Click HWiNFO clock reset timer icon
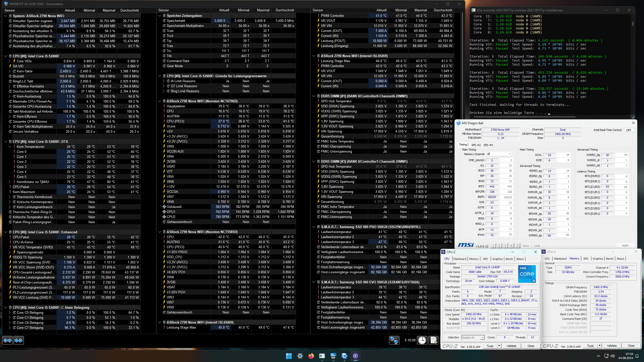The height and width of the screenshot is (362, 644). [x=422, y=340]
